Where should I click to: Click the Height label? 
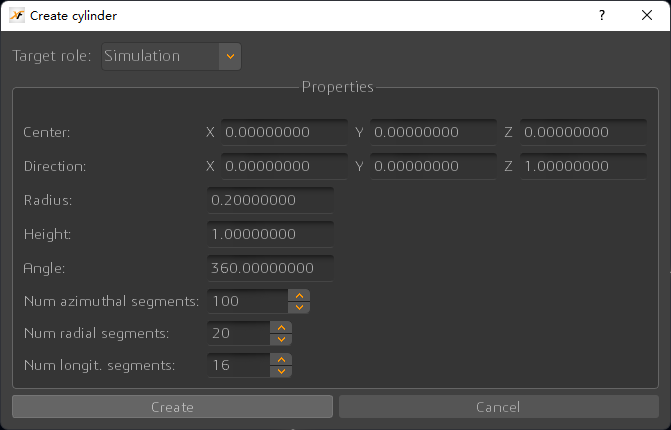pos(48,234)
